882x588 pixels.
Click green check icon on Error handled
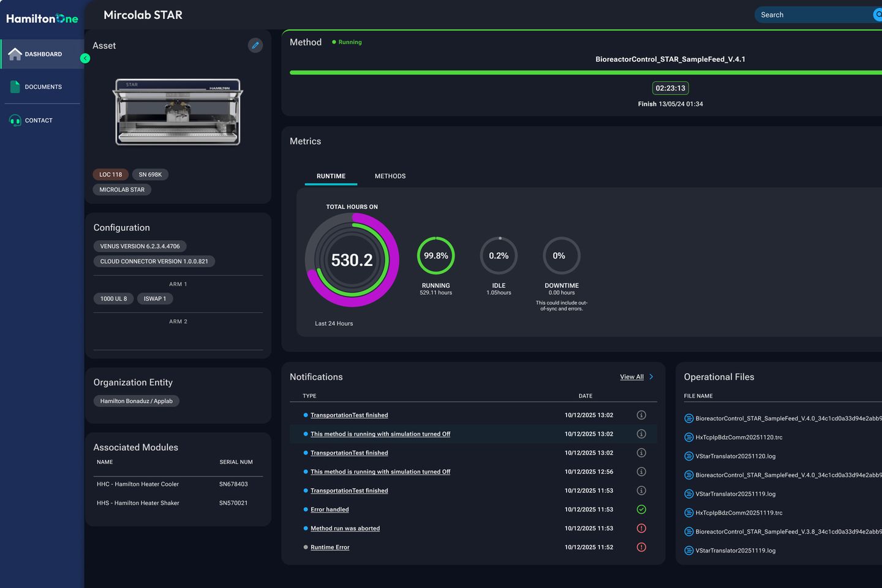641,510
